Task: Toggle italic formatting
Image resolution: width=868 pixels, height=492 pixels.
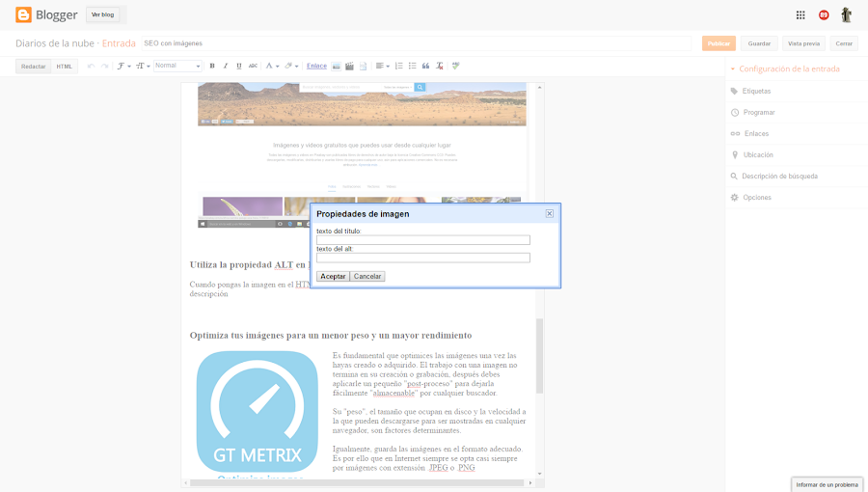Action: [x=226, y=66]
